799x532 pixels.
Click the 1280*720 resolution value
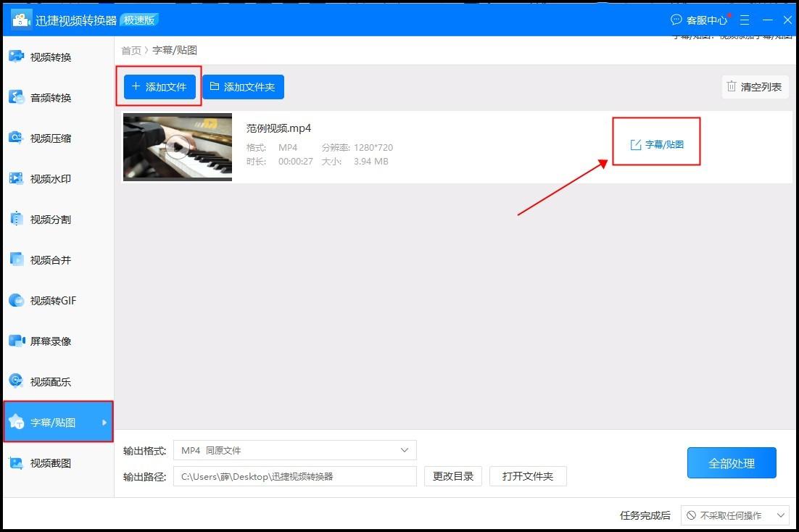point(373,148)
